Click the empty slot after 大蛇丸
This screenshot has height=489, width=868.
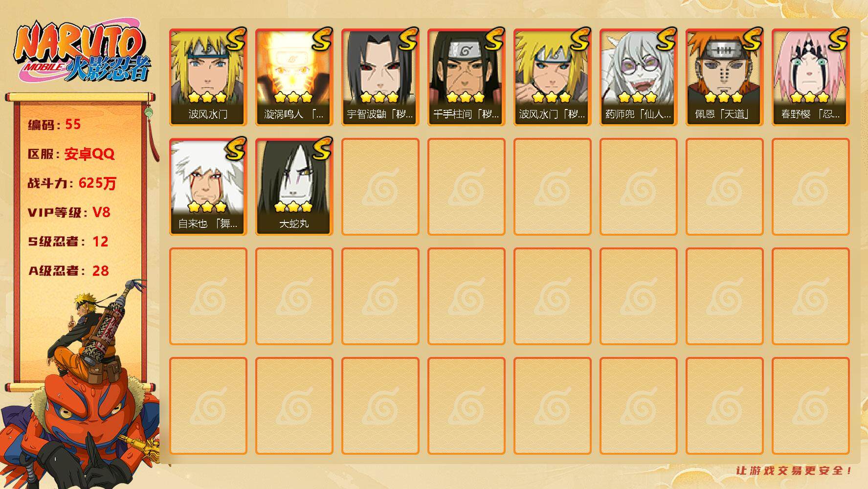coord(380,187)
